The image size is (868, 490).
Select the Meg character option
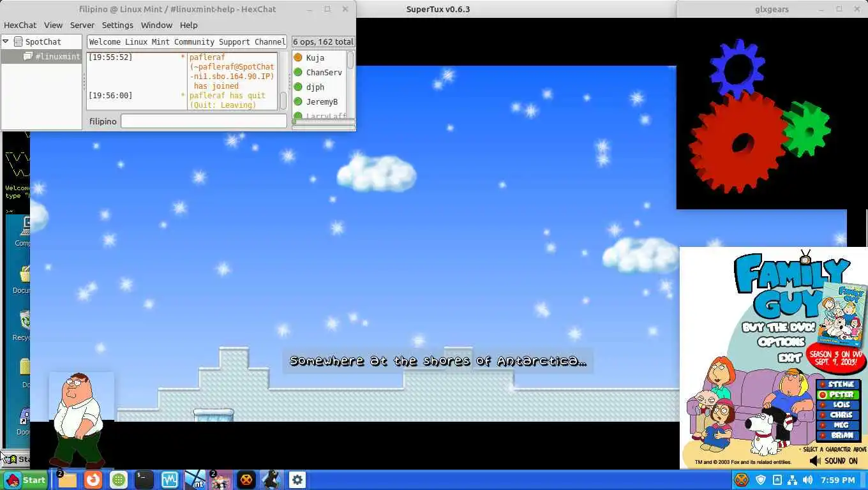tap(838, 425)
